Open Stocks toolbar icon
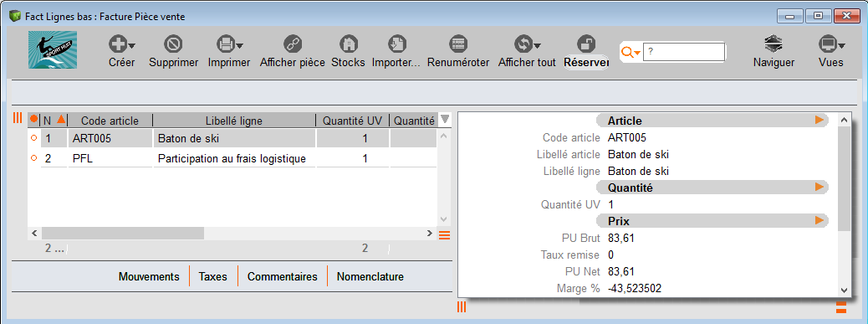The height and width of the screenshot is (324, 868). coord(348,44)
